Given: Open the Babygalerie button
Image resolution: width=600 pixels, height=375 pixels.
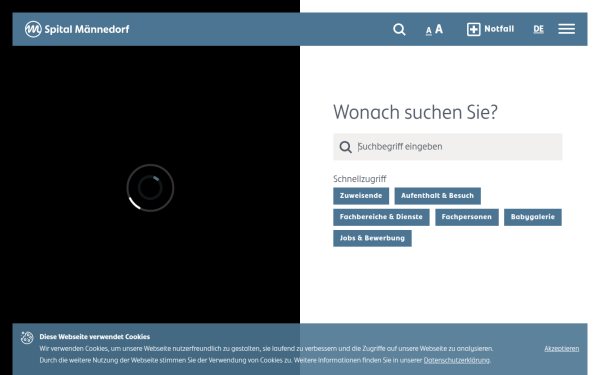Looking at the screenshot, I should (x=533, y=217).
